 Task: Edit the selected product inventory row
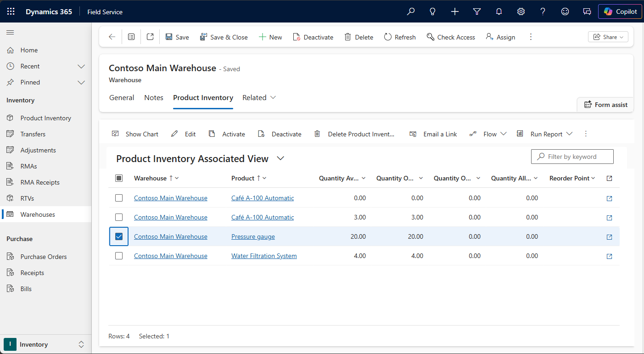click(x=183, y=134)
